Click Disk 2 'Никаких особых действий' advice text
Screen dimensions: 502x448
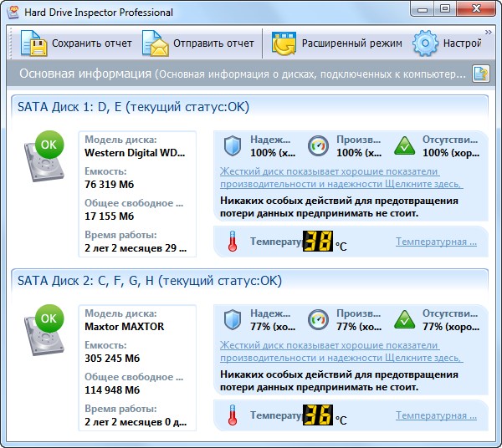click(x=339, y=381)
